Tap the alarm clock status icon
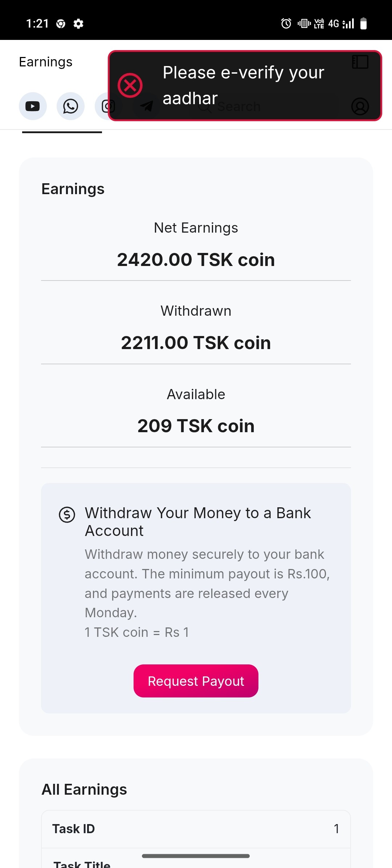The height and width of the screenshot is (868, 392). coord(286,24)
